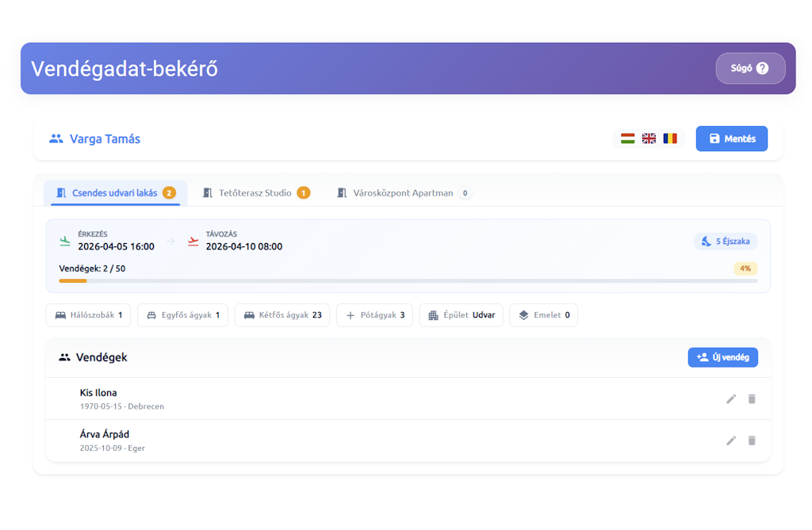This screenshot has width=812, height=530.
Task: Click the guest capacity progress bar
Action: coord(408,280)
